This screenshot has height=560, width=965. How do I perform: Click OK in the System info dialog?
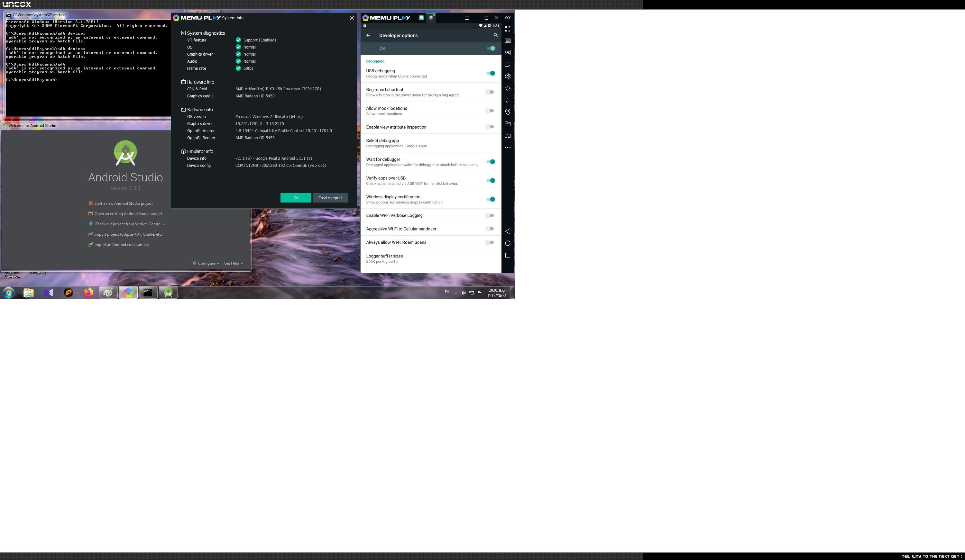pos(296,197)
